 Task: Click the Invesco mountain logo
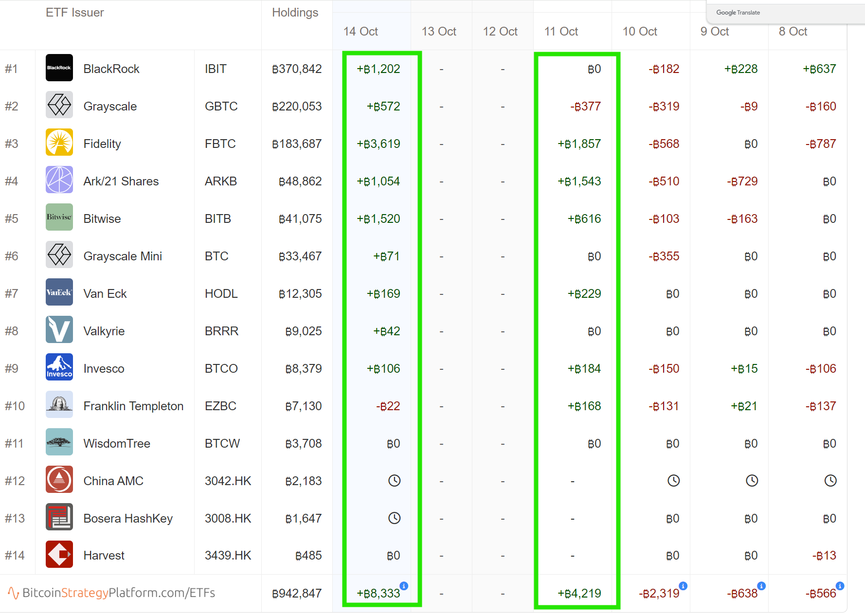tap(59, 367)
